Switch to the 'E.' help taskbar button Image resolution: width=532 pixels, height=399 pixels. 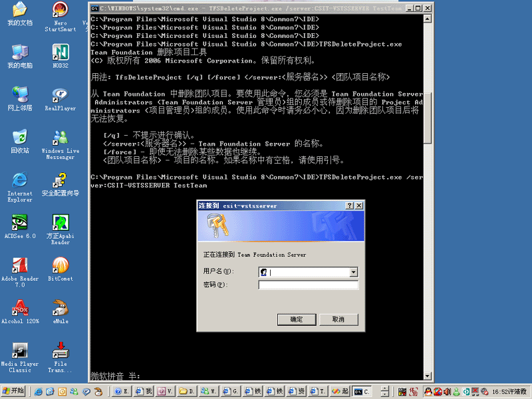pos(122,392)
